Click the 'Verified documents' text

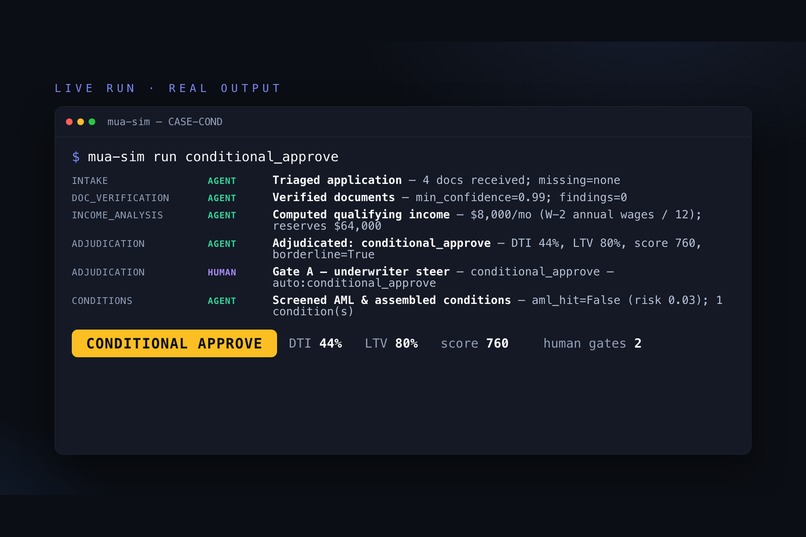(334, 197)
